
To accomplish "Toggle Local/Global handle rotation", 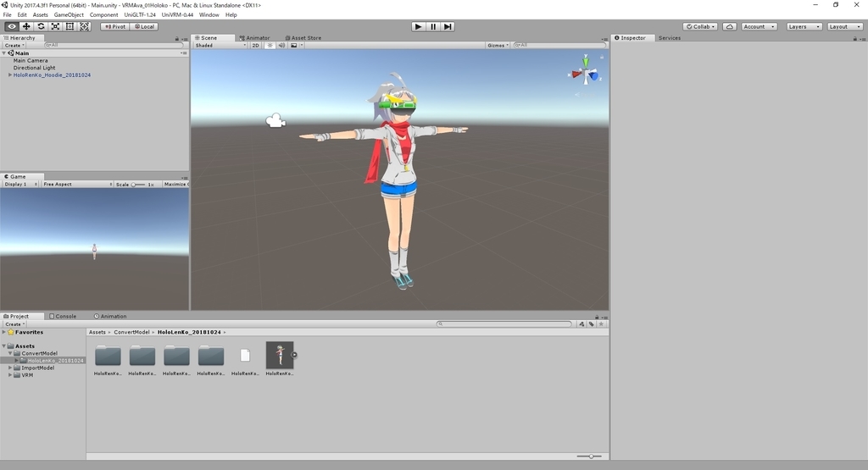I will pyautogui.click(x=144, y=26).
